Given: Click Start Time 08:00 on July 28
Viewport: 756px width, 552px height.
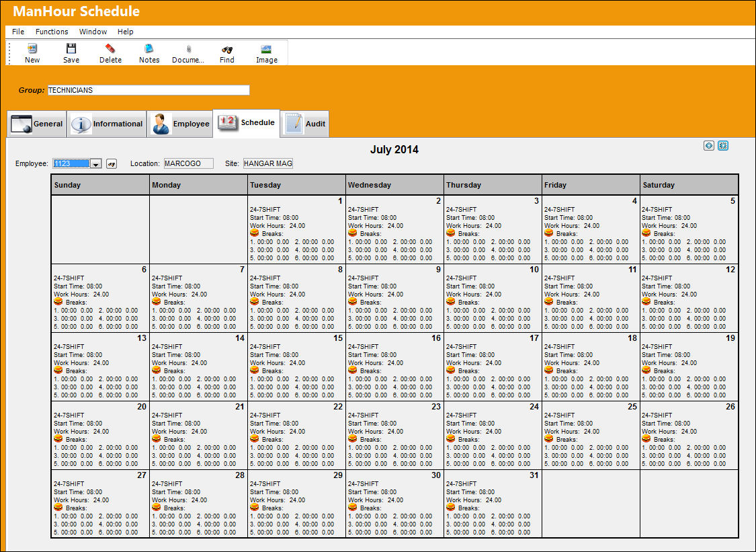Looking at the screenshot, I should pos(176,491).
